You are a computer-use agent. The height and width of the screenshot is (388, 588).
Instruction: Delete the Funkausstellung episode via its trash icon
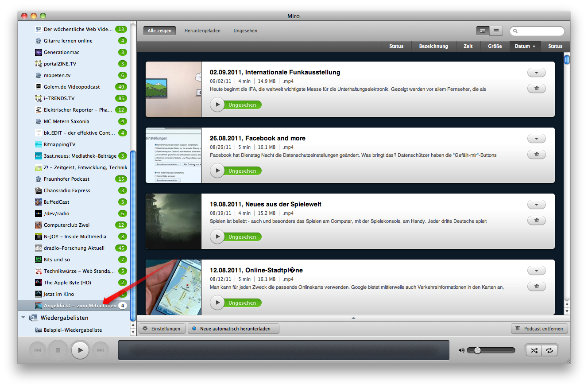[536, 88]
